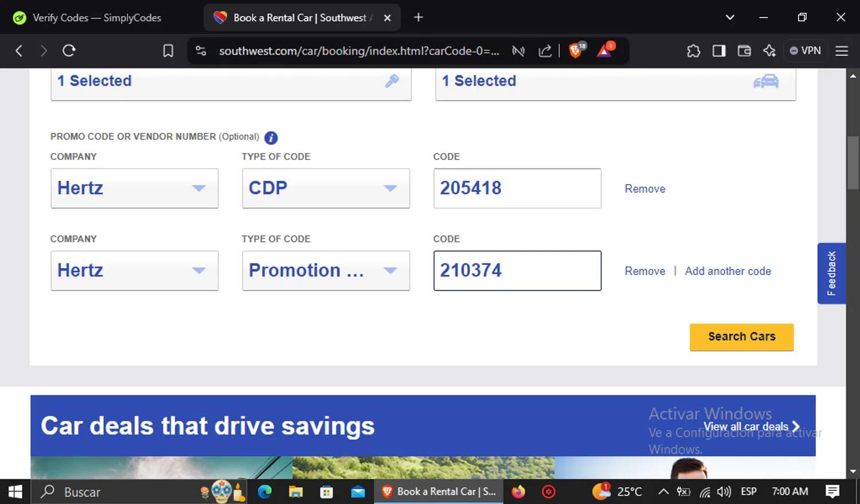
Task: Remove the CDP code row
Action: (x=645, y=189)
